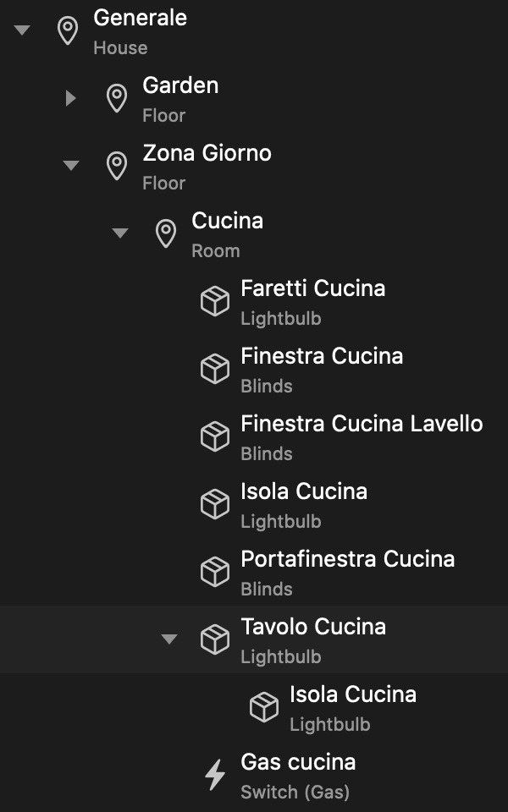Collapse the Generale house node
Viewport: 508px width, 812px height.
[x=22, y=30]
